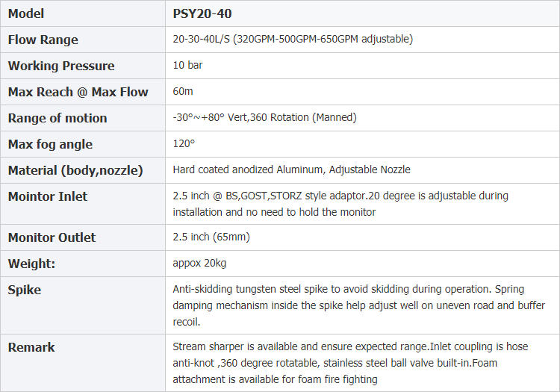The image size is (560, 392).
Task: Select the "Hard coated anodized Aluminum" text
Action: [248, 169]
